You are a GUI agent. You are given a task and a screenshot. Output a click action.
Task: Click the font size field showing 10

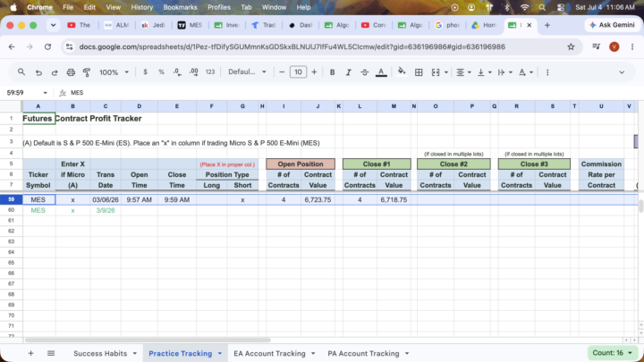(298, 72)
